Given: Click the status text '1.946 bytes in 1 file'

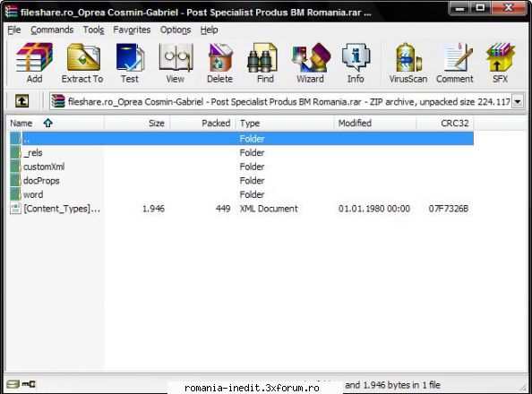Looking at the screenshot, I should 402,385.
